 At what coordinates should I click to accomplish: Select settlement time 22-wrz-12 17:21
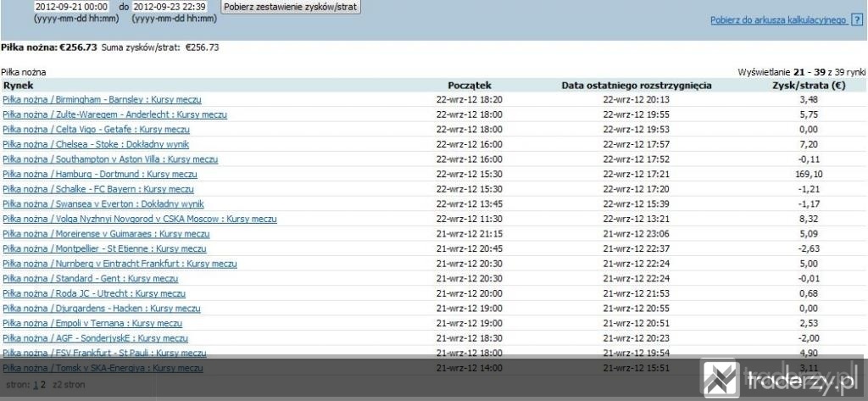point(637,175)
